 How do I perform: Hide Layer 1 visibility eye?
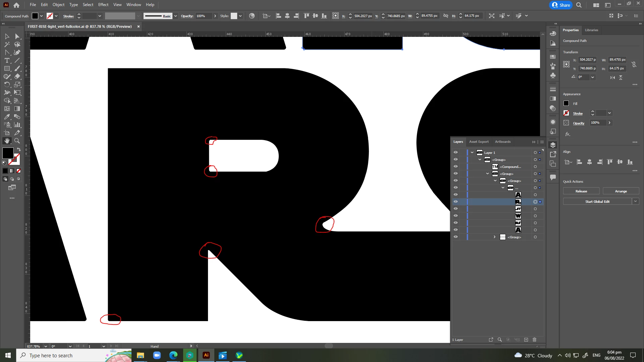click(x=455, y=152)
